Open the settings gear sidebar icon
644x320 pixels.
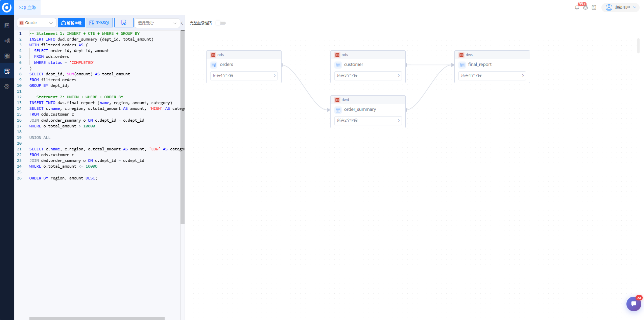pyautogui.click(x=7, y=87)
